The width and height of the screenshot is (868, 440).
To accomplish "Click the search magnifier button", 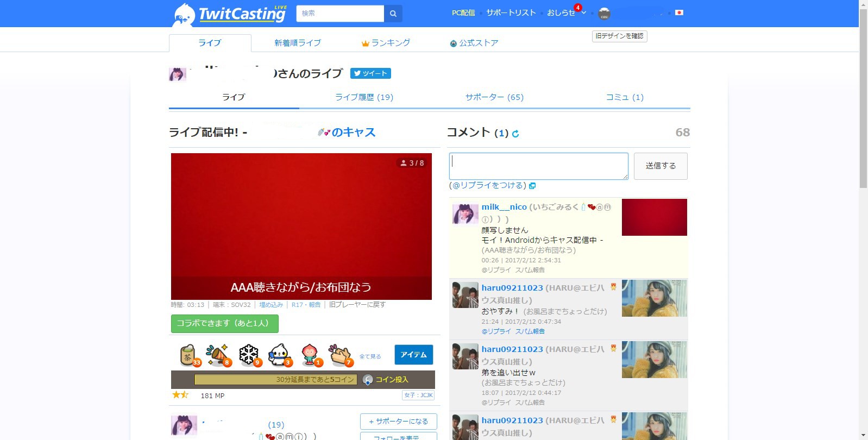I will 393,14.
